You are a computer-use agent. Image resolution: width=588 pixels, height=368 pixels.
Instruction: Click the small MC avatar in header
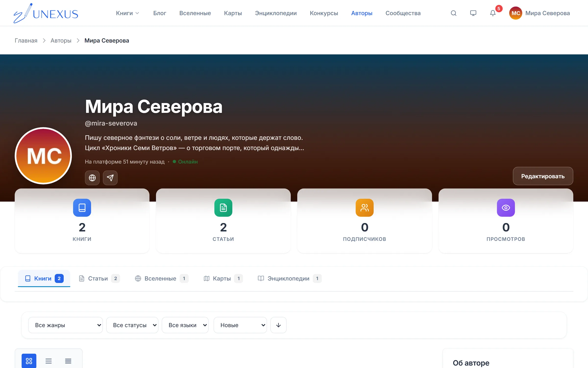pos(515,13)
